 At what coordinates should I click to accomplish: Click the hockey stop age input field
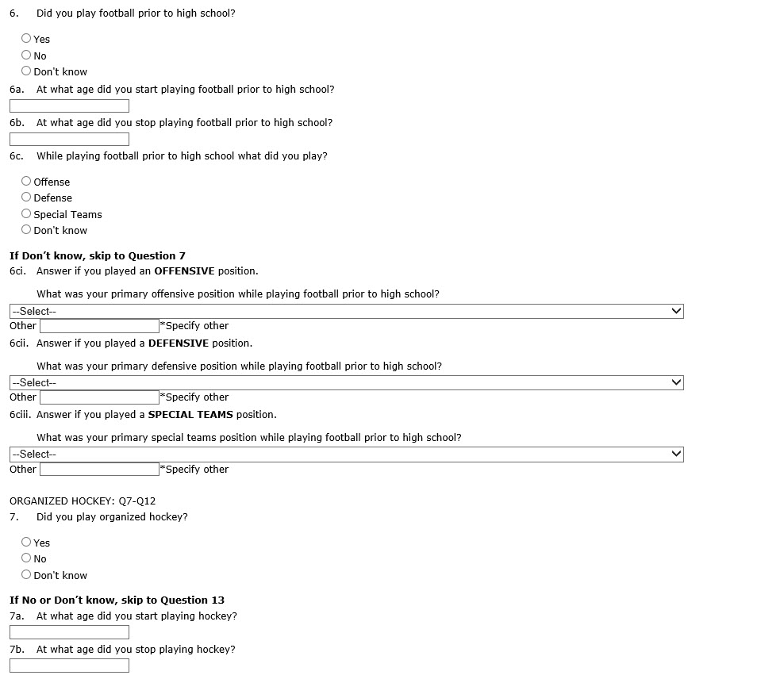pyautogui.click(x=69, y=666)
